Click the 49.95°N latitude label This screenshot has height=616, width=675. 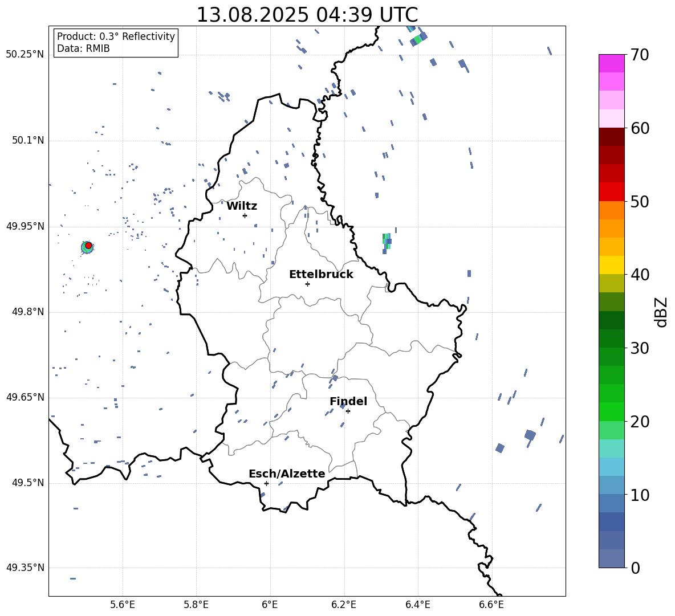click(25, 226)
